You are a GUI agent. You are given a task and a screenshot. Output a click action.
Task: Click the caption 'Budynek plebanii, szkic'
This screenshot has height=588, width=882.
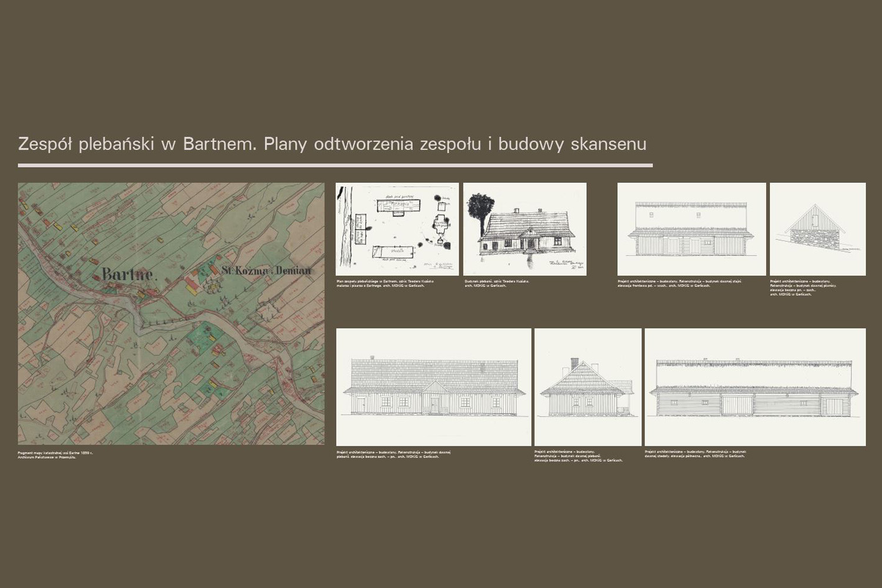(497, 283)
